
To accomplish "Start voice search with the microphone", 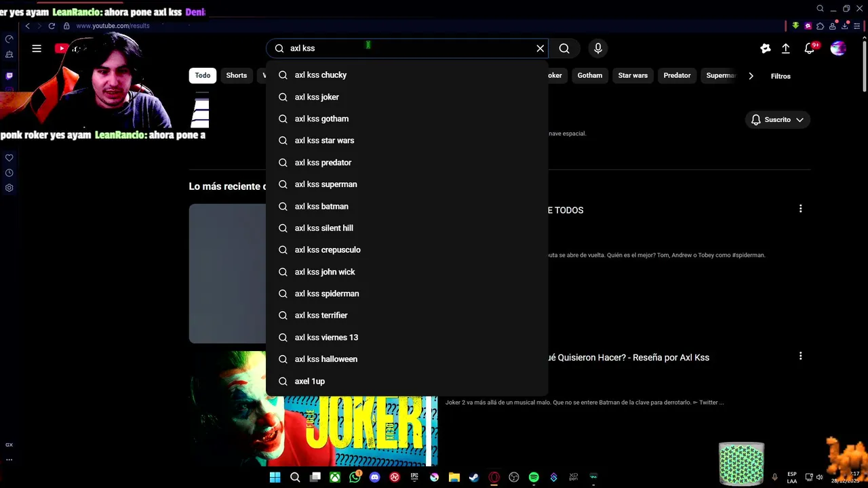I will pos(597,48).
